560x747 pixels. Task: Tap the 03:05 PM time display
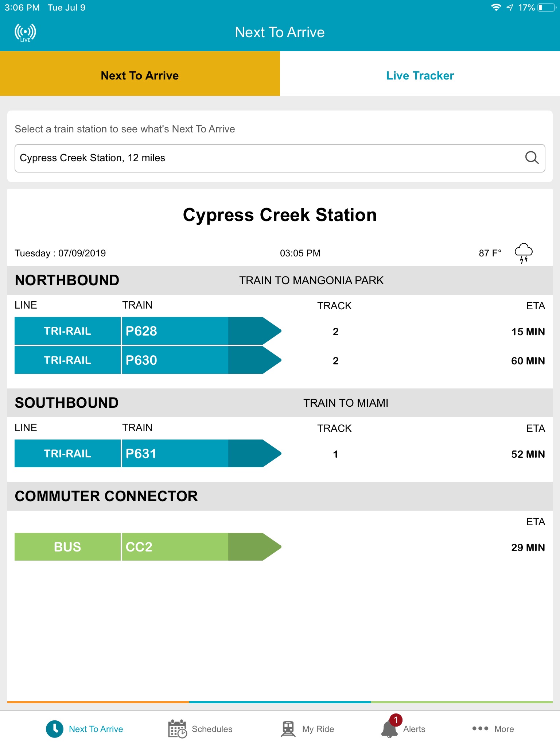pos(300,253)
